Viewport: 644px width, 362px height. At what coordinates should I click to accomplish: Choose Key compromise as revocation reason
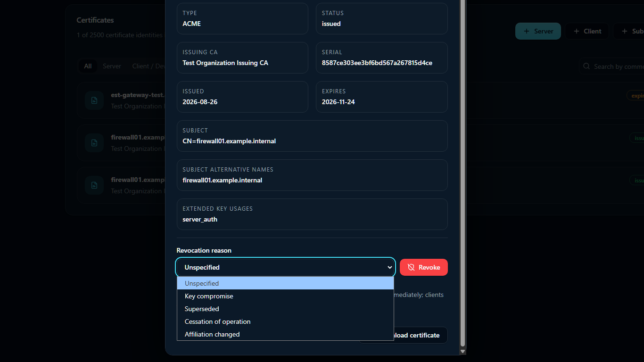(x=285, y=296)
